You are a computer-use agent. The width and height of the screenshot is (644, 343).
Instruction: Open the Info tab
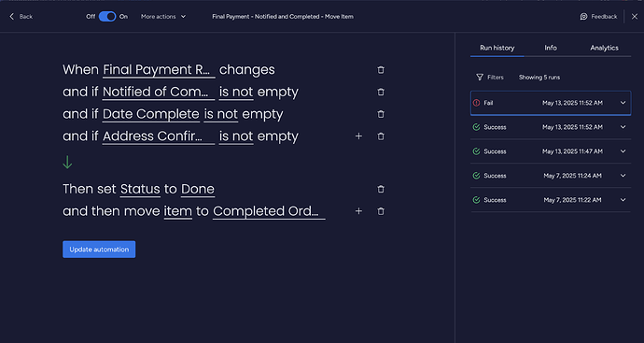pyautogui.click(x=551, y=48)
